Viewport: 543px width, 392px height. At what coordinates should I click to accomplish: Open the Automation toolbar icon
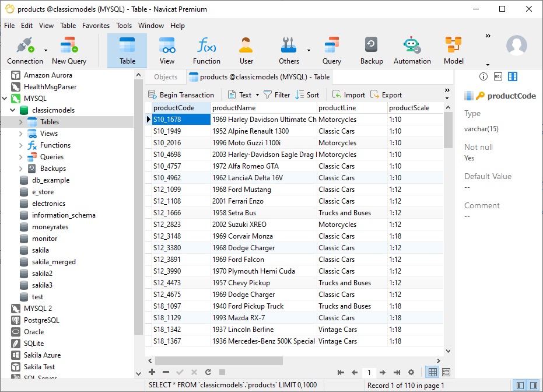point(412,51)
